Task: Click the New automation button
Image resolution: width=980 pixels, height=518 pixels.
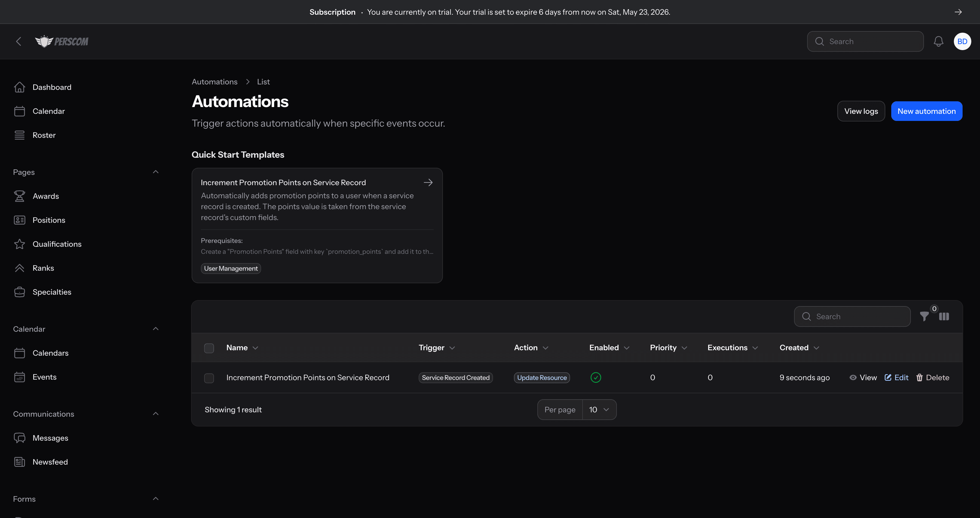Action: (x=926, y=111)
